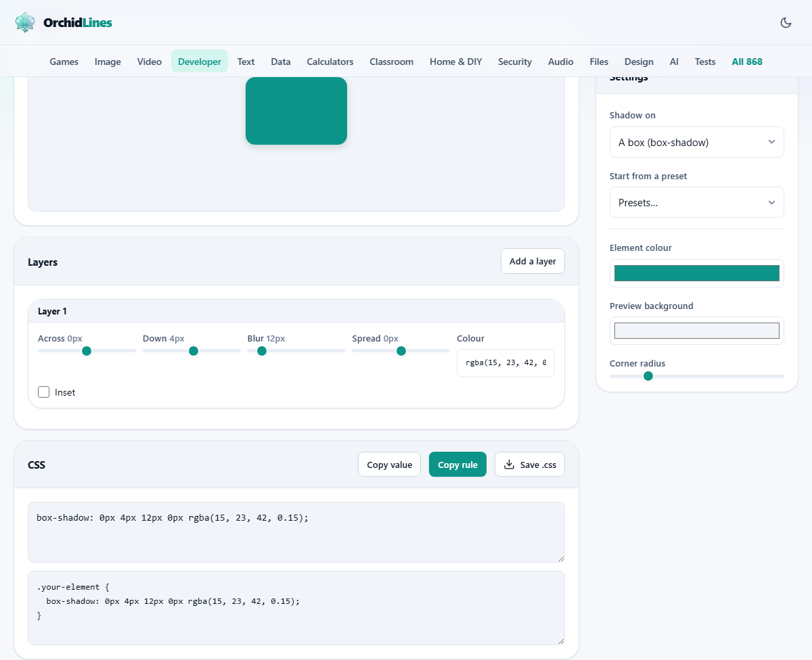Open the Data category tab

pyautogui.click(x=281, y=62)
